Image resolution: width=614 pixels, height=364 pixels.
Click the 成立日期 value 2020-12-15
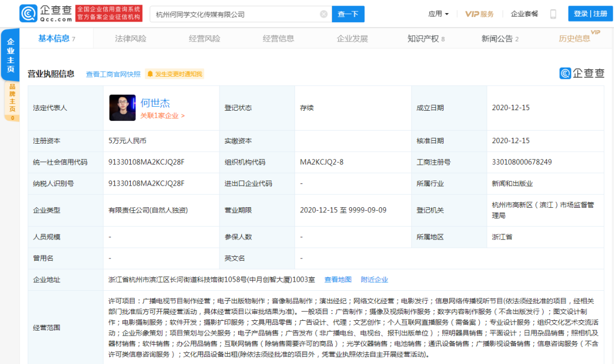[x=511, y=107]
